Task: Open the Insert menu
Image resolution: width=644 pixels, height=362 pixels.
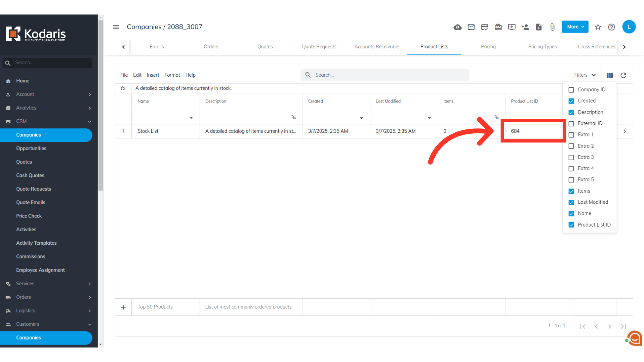Action: [153, 75]
